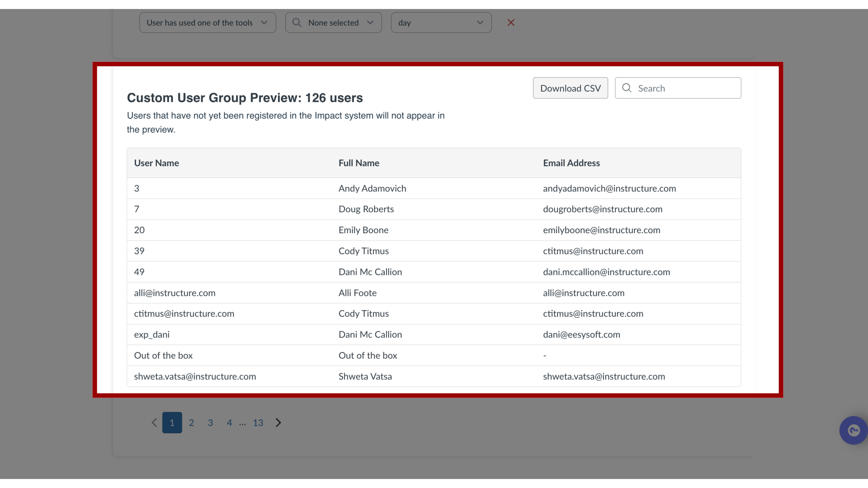
Task: Open 'User has used one of the tools' dropdown
Action: (x=208, y=23)
